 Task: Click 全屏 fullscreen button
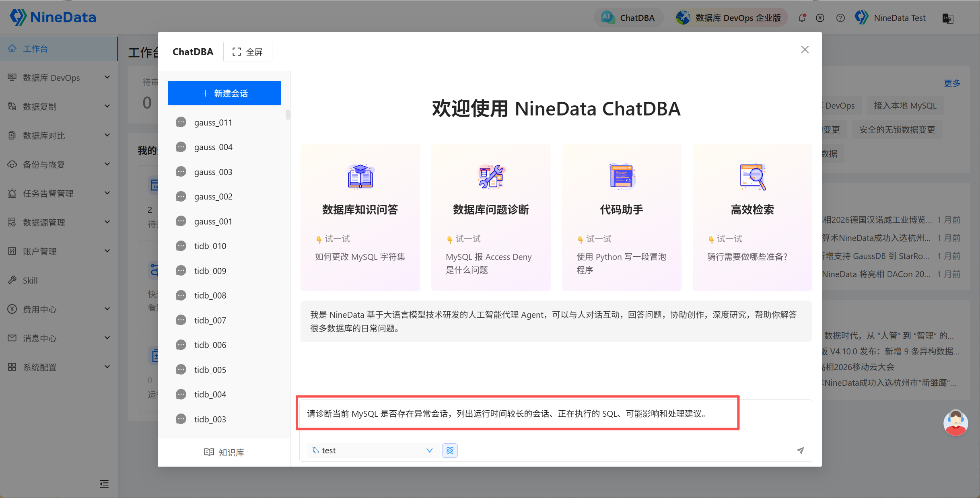coord(248,51)
